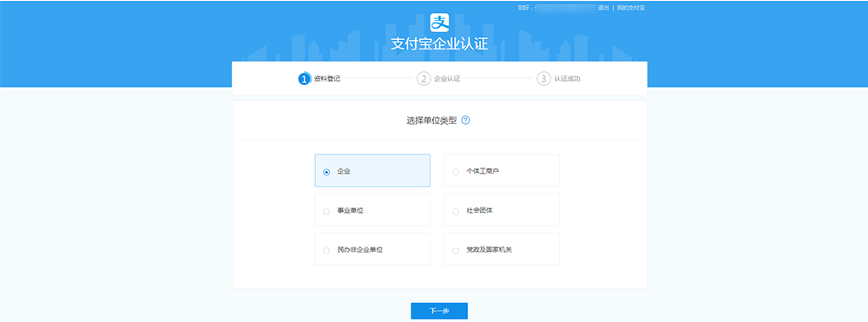This screenshot has height=322, width=868.
Task: Open the 我的支付宝 link
Action: click(630, 8)
